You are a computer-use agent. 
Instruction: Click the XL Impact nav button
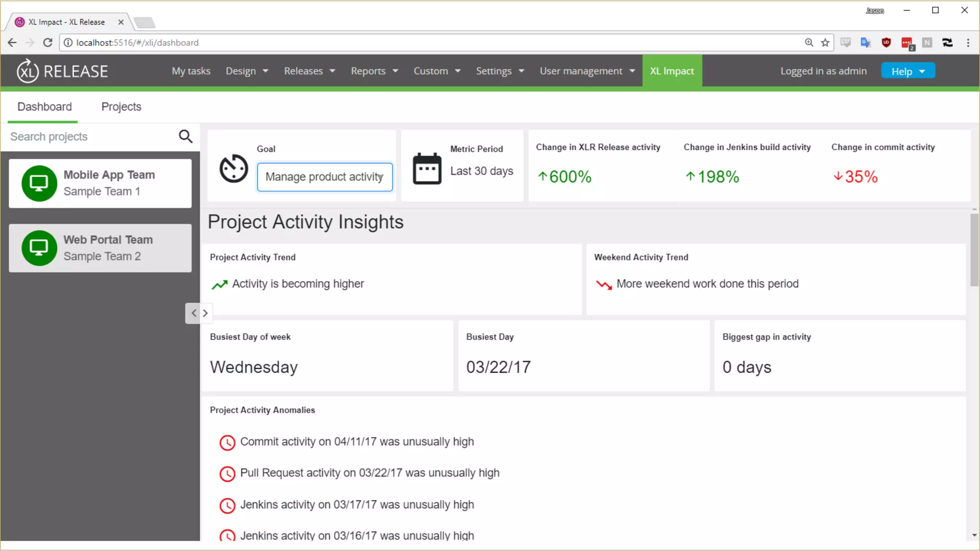point(672,71)
